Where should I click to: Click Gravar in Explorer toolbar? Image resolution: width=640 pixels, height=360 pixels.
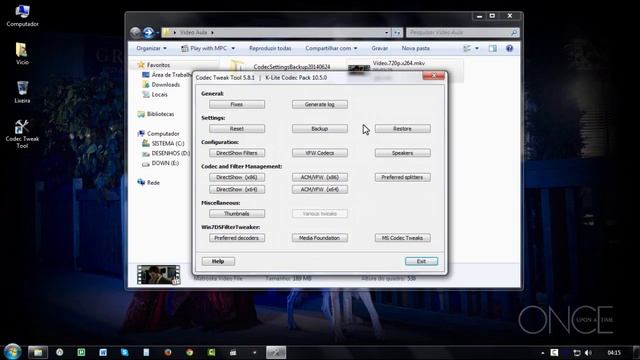click(380, 48)
